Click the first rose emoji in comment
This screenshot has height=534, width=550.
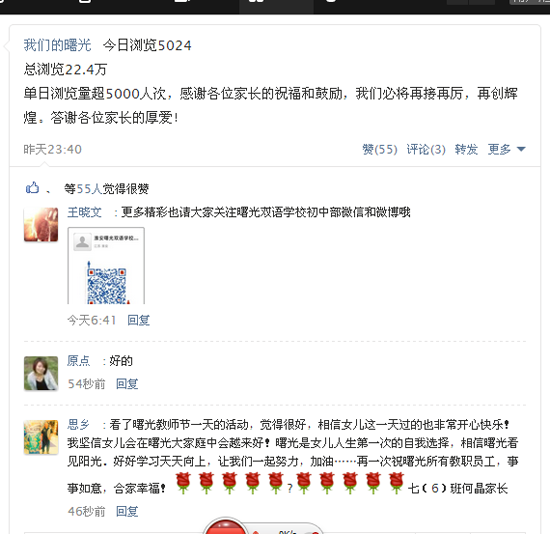coord(183,483)
